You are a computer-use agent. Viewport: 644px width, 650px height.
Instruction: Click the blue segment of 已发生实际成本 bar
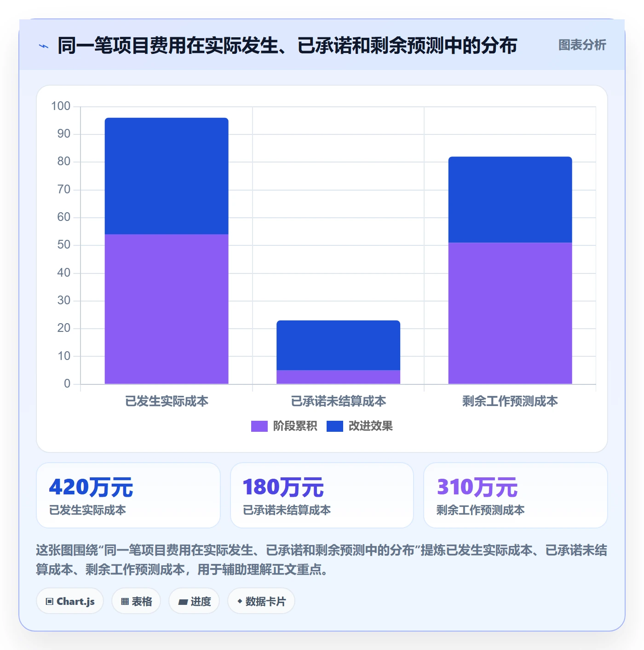[x=167, y=176]
